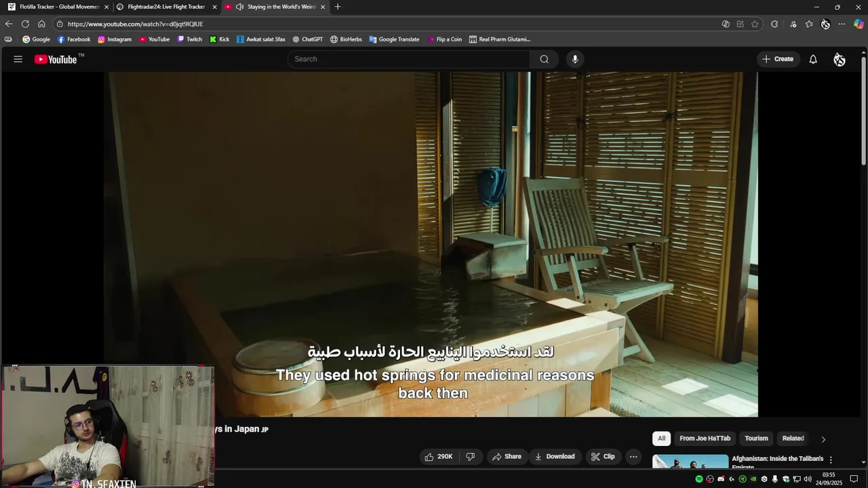Mute the playing YouTube tab
The height and width of the screenshot is (488, 868).
239,7
